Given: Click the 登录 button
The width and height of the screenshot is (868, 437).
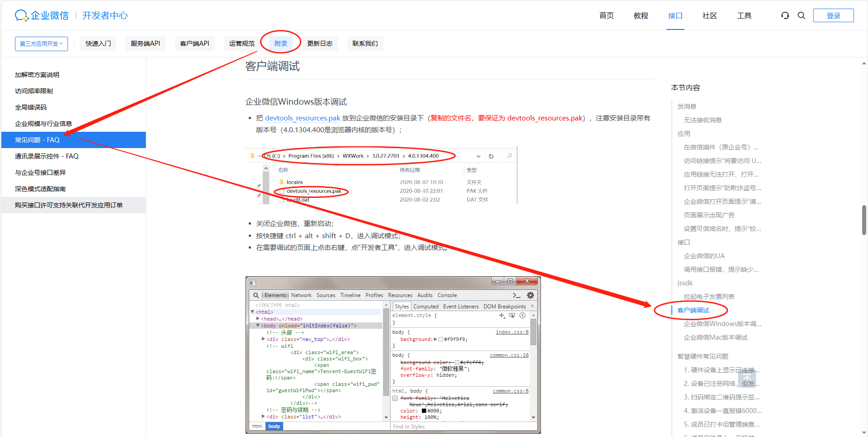Looking at the screenshot, I should (834, 15).
